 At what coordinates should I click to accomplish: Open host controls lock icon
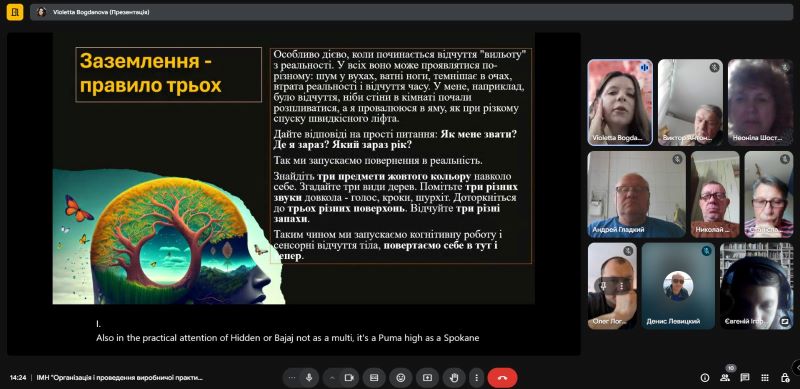pyautogui.click(x=785, y=378)
